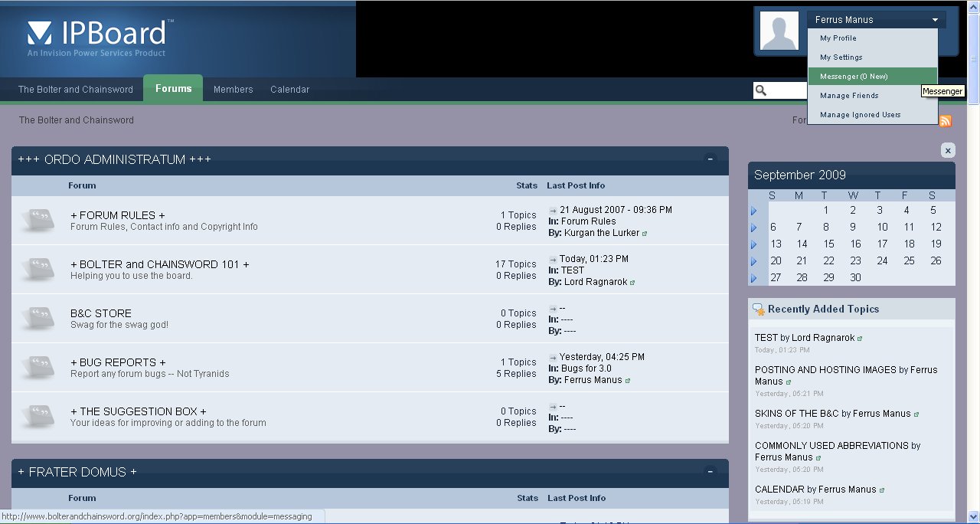980x524 pixels.
Task: Click the RSS feed icon
Action: point(945,121)
